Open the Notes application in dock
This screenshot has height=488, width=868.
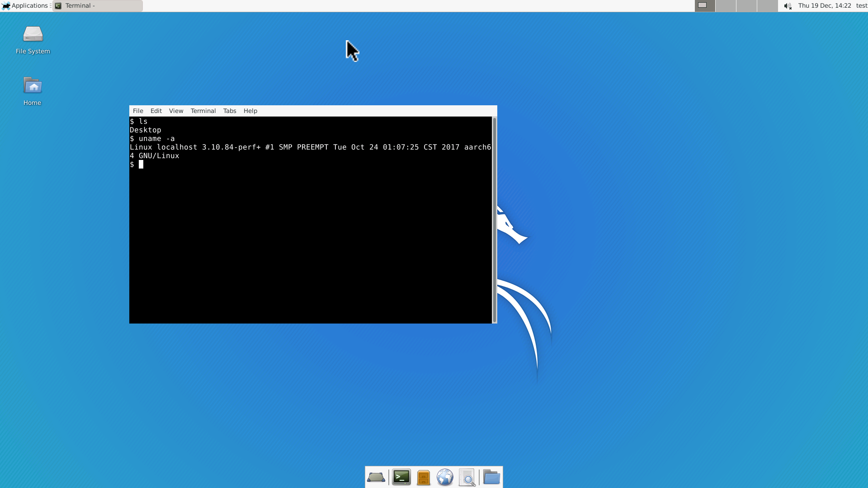point(423,477)
